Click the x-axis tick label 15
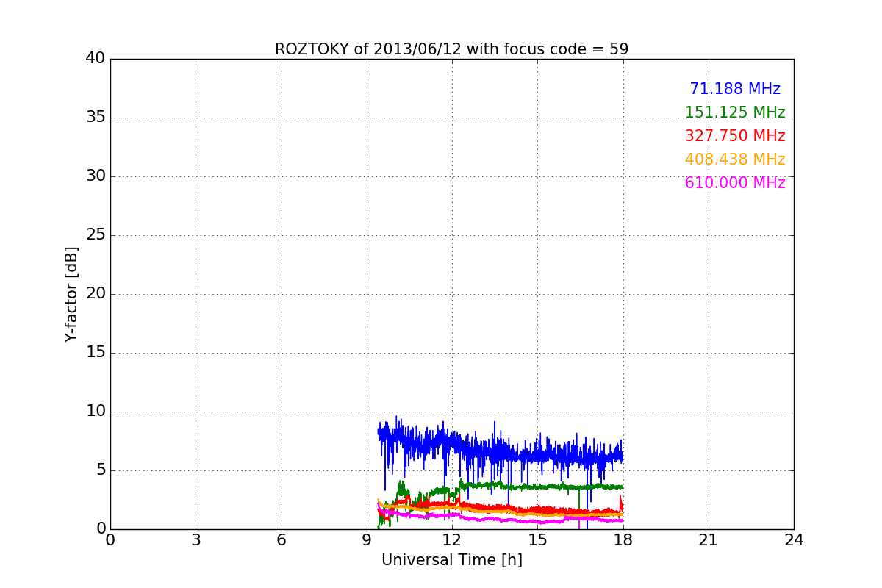The height and width of the screenshot is (588, 882). tap(537, 540)
